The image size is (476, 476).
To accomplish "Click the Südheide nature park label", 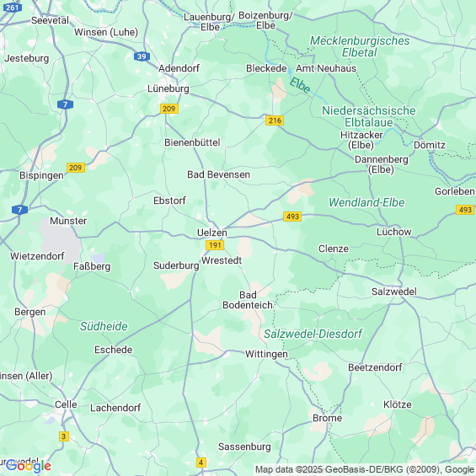I will point(104,326).
